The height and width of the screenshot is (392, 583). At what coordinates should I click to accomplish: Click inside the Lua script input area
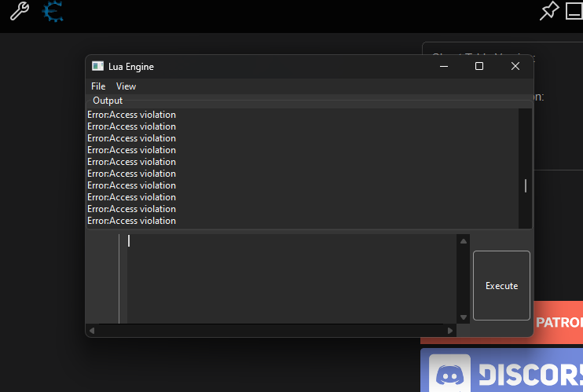(x=291, y=279)
